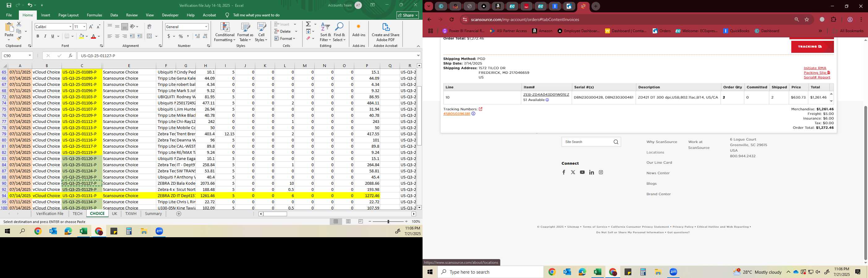Switch to the Summary sheet tab
868x278 pixels.
click(x=153, y=214)
